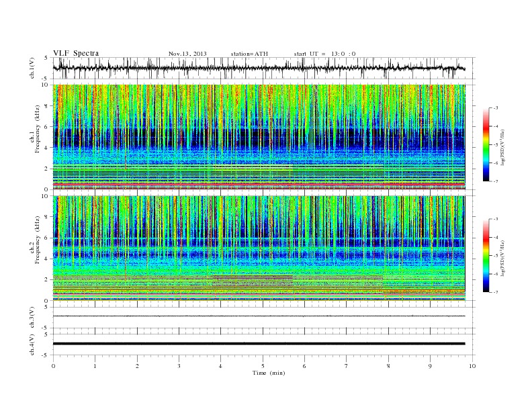The width and height of the screenshot is (532, 411).
Task: Click the 'VLF Spectra' title text
Action: pyautogui.click(x=76, y=53)
